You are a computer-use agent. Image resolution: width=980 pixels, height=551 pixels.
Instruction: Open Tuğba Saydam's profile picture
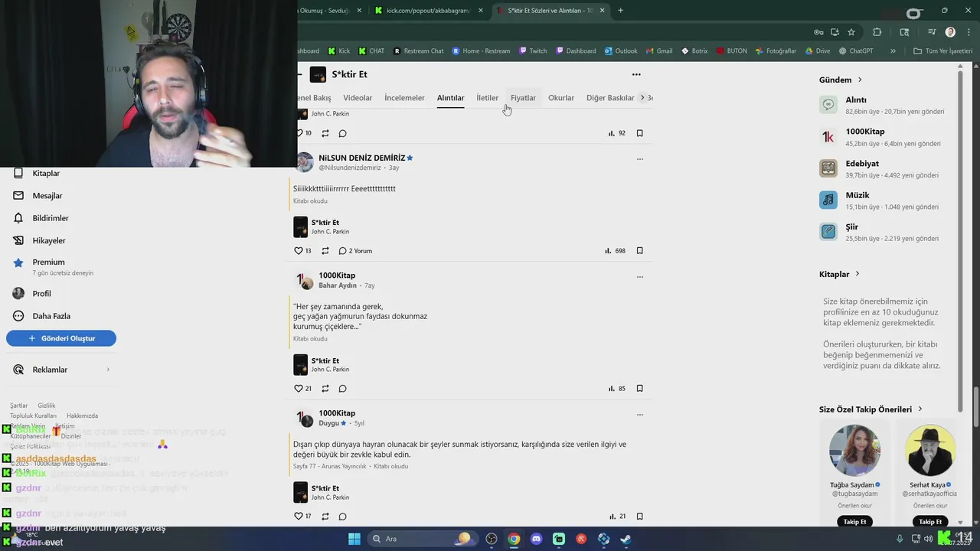click(854, 450)
